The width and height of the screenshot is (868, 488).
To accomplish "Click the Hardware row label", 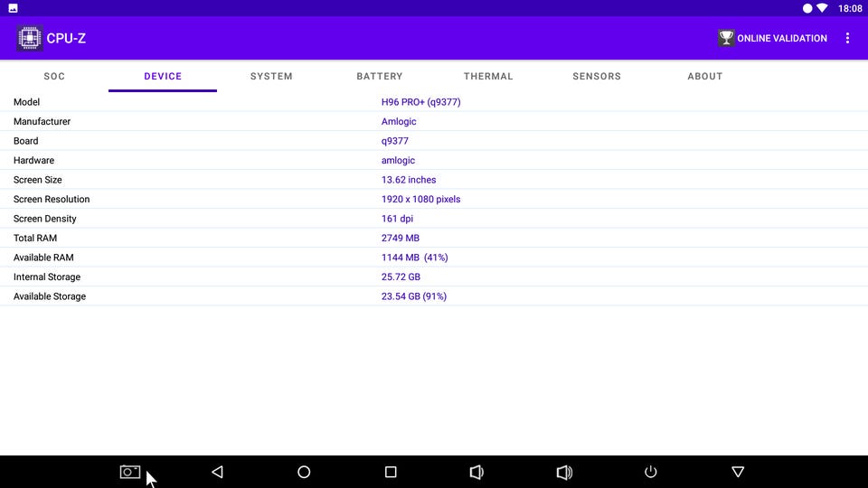I will [33, 160].
